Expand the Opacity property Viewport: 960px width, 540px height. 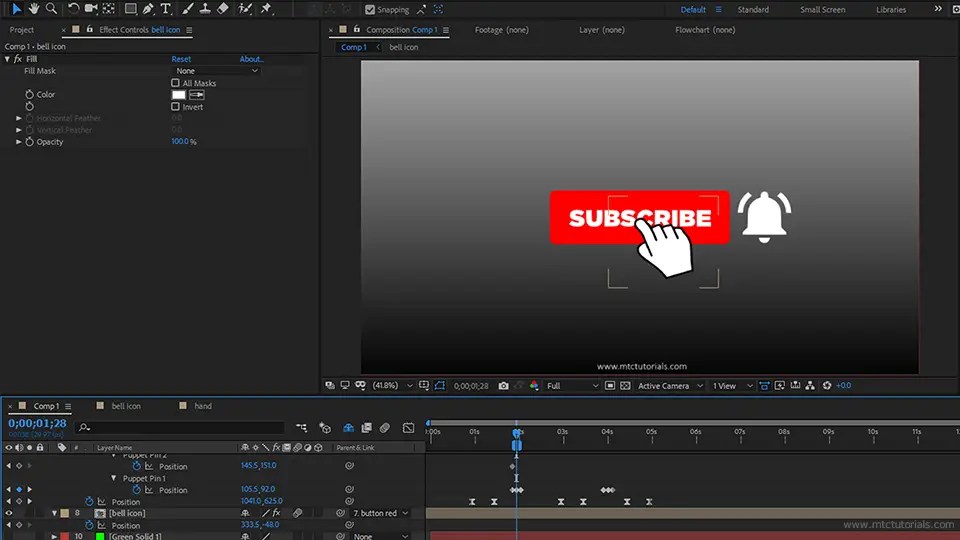(x=19, y=141)
